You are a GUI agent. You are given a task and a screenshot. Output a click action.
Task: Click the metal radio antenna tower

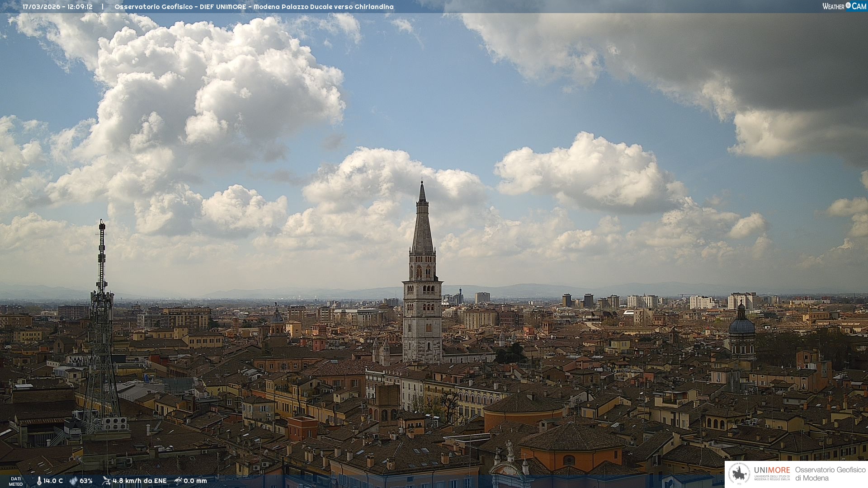(101, 316)
